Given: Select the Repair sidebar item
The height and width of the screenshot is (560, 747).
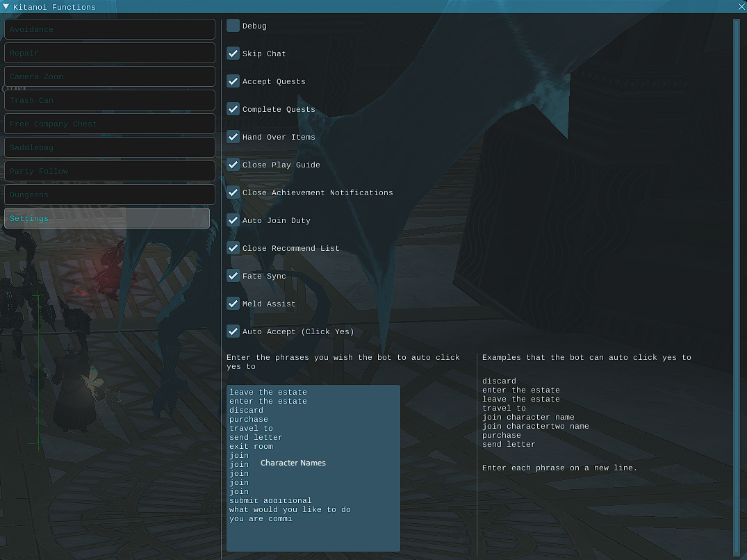Looking at the screenshot, I should pos(109,53).
